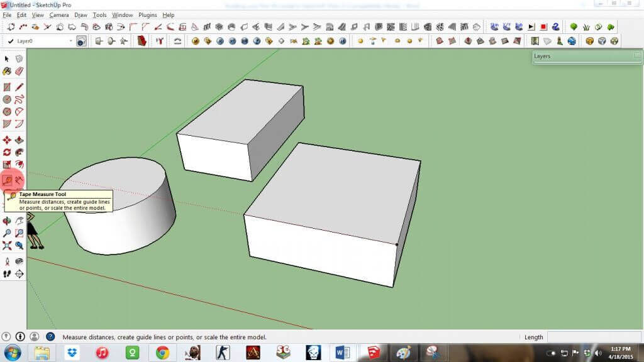Open the Draw menu
Screen dimensions: 644x362
[80, 15]
